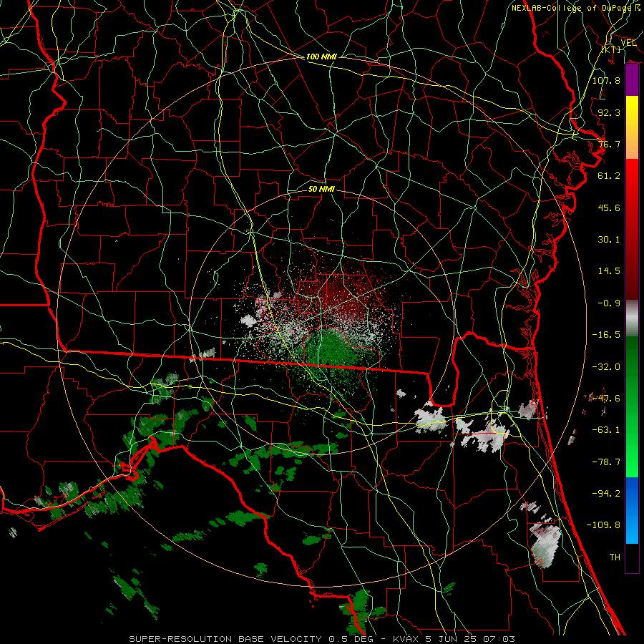Click the KT units label
Viewport: 644px width, 644px height.
click(611, 49)
